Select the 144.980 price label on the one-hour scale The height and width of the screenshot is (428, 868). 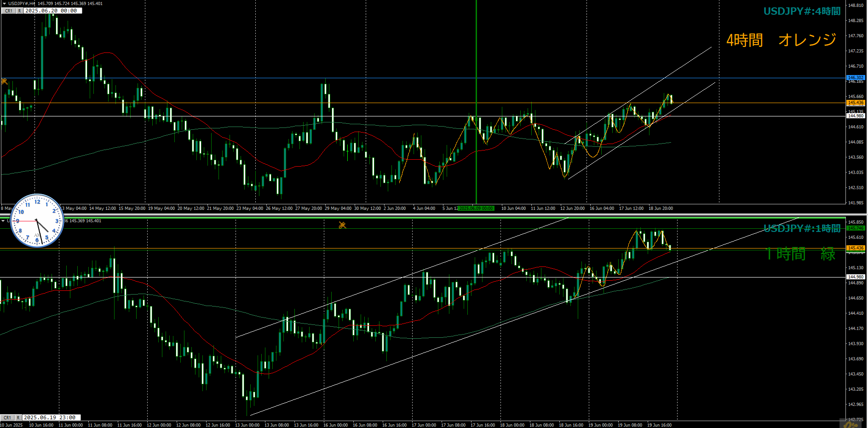coord(856,277)
